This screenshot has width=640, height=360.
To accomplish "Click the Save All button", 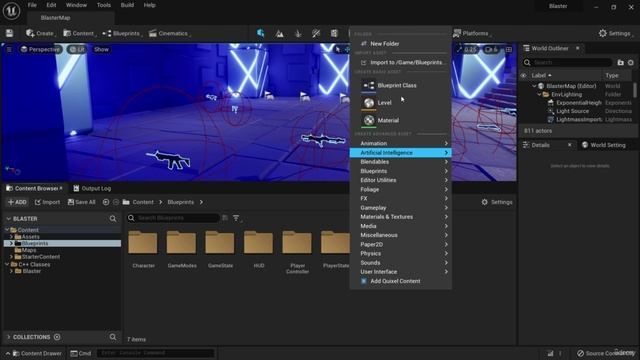I will coord(81,202).
